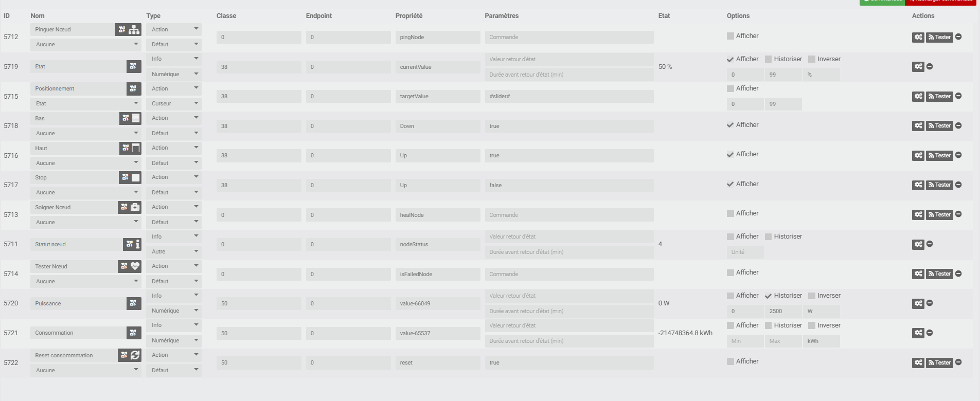Image resolution: width=980 pixels, height=401 pixels.
Task: Toggle Inverser checkbox on the Consommation row
Action: click(x=812, y=325)
